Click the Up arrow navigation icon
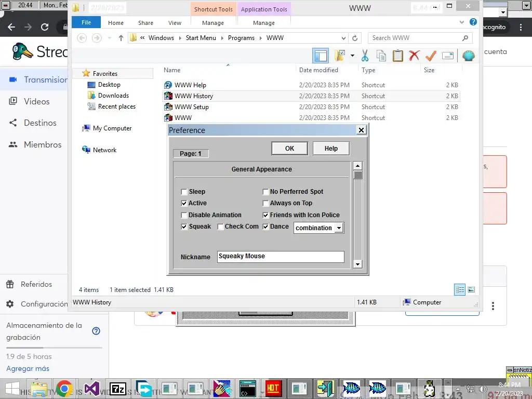Image resolution: width=532 pixels, height=399 pixels. (121, 38)
